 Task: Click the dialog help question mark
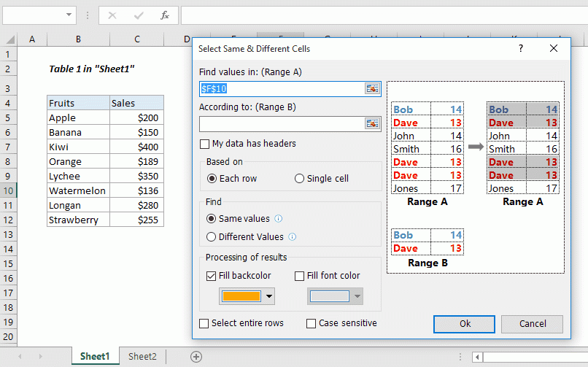pyautogui.click(x=521, y=48)
